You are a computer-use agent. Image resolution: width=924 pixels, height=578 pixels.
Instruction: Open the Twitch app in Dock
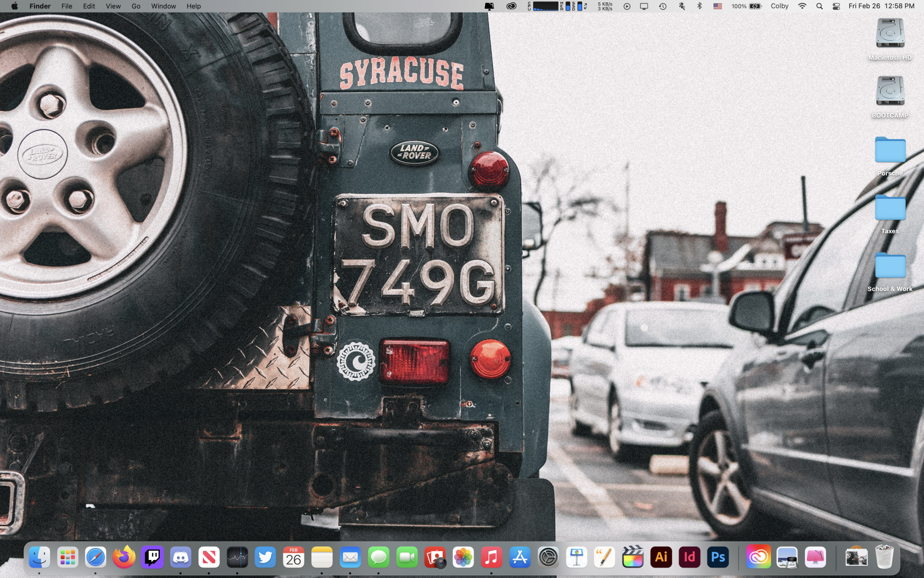tap(152, 557)
